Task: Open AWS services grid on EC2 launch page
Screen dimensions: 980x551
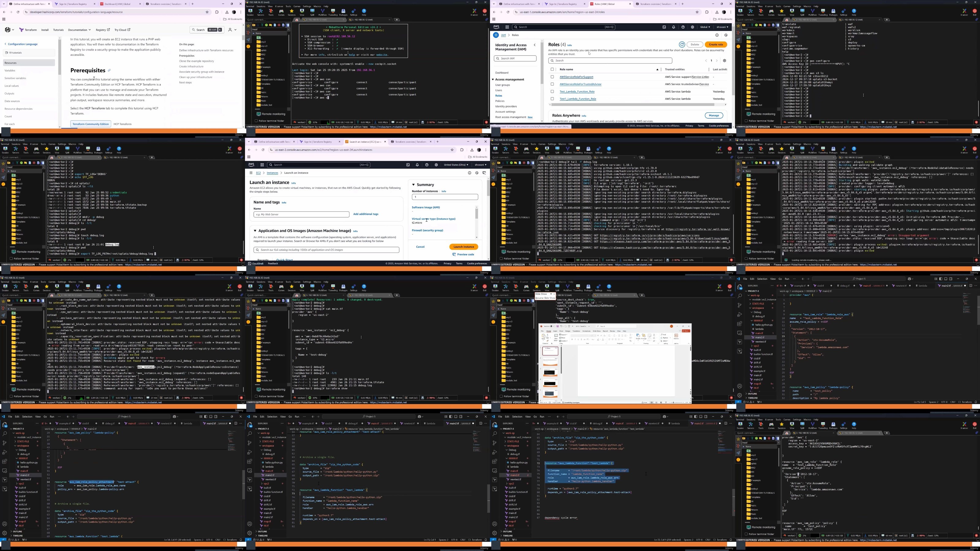Action: pyautogui.click(x=262, y=165)
